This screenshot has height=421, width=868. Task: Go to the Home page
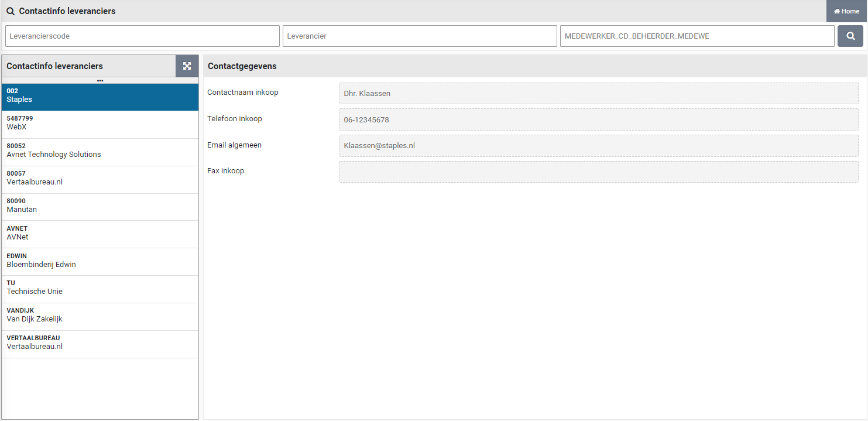(846, 11)
